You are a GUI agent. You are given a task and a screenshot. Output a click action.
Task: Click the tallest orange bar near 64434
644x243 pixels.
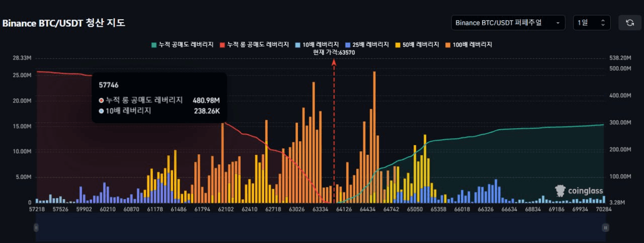[374, 137]
